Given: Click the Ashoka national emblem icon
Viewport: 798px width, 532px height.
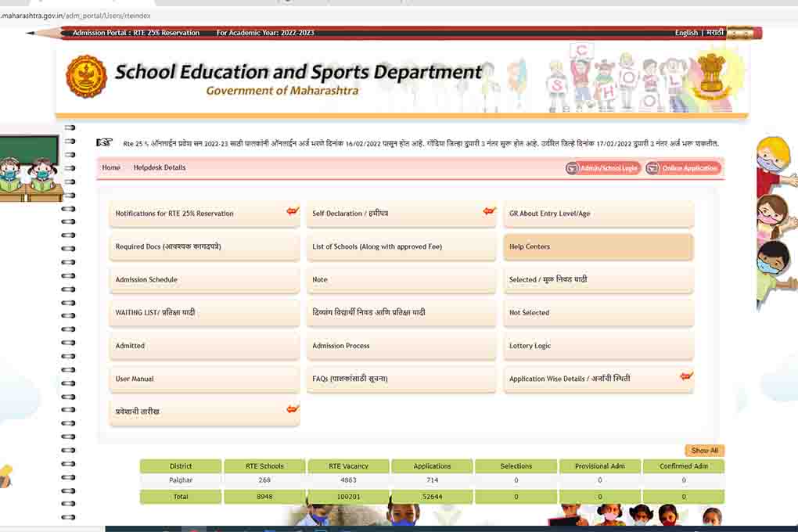Looking at the screenshot, I should (x=711, y=76).
